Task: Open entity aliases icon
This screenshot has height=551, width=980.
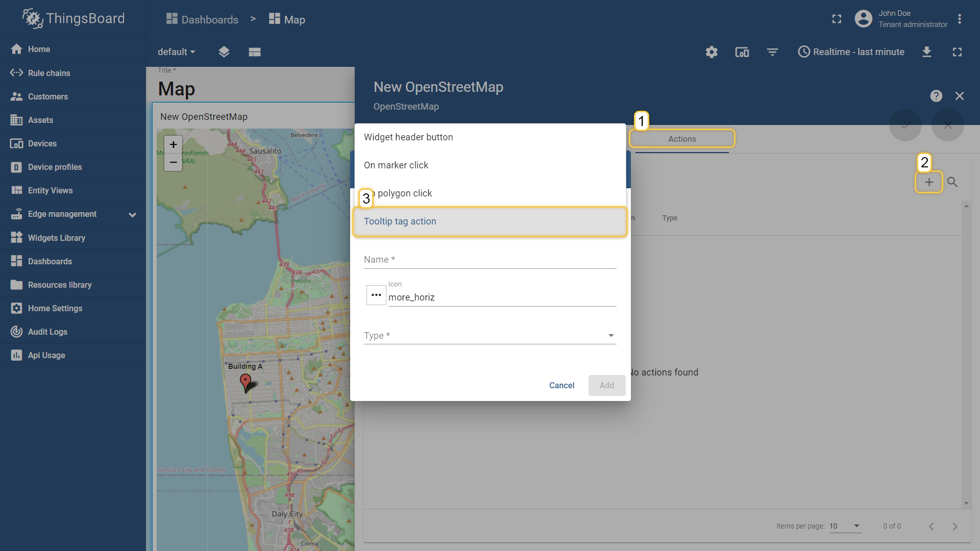Action: pyautogui.click(x=742, y=52)
